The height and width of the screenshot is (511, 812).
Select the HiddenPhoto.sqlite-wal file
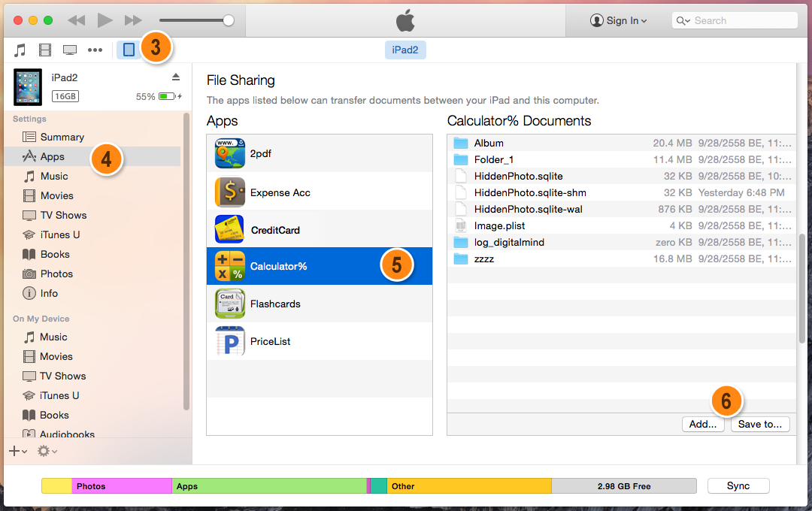point(622,209)
